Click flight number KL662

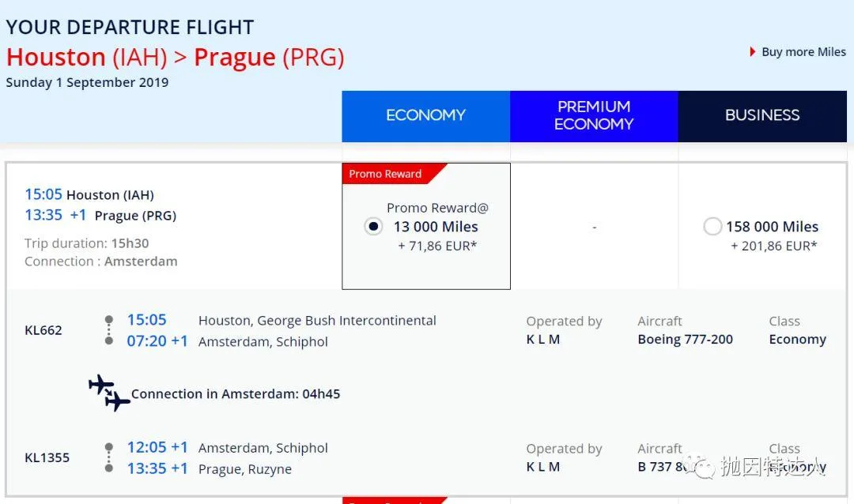tap(43, 330)
